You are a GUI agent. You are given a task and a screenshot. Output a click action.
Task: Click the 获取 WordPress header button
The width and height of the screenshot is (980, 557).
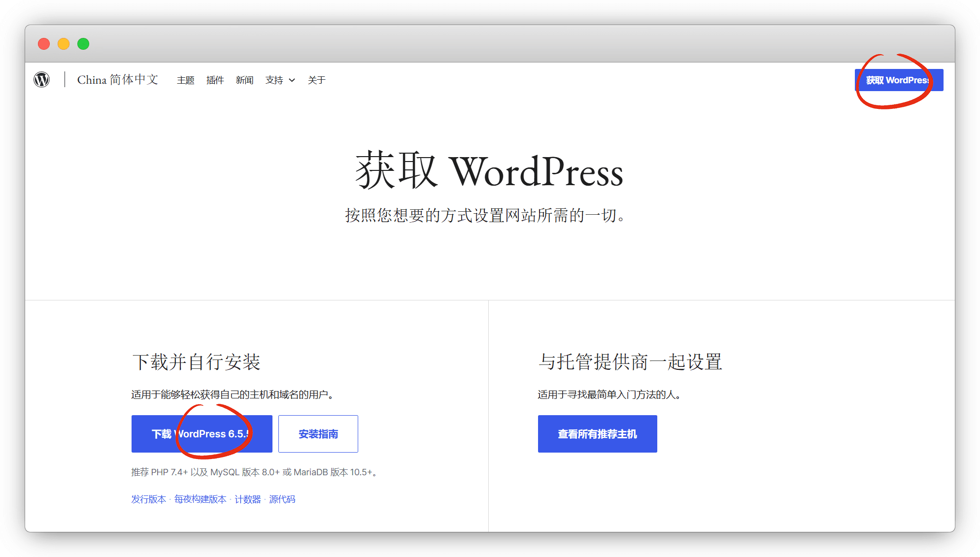point(898,80)
